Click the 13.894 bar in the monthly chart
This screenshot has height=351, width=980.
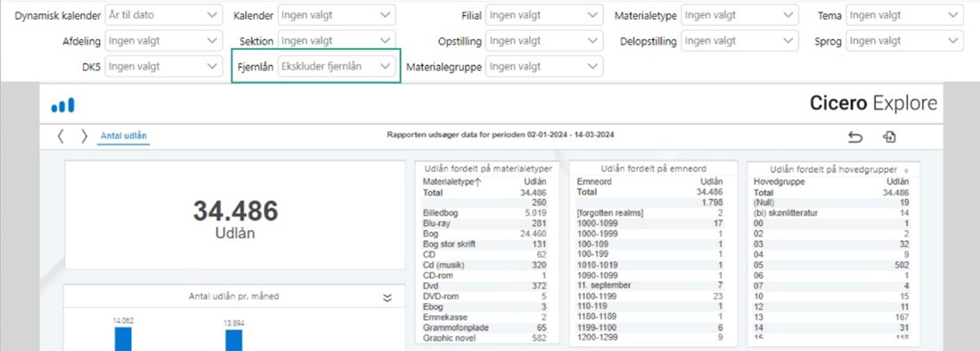coord(233,339)
